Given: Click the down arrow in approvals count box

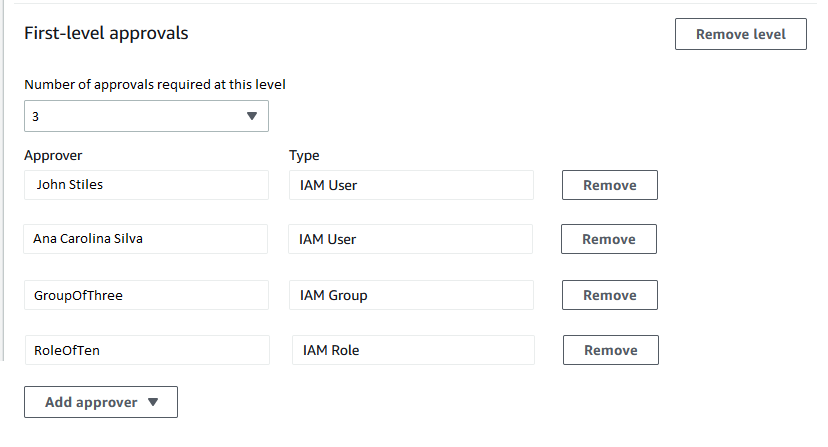Looking at the screenshot, I should click(x=251, y=116).
